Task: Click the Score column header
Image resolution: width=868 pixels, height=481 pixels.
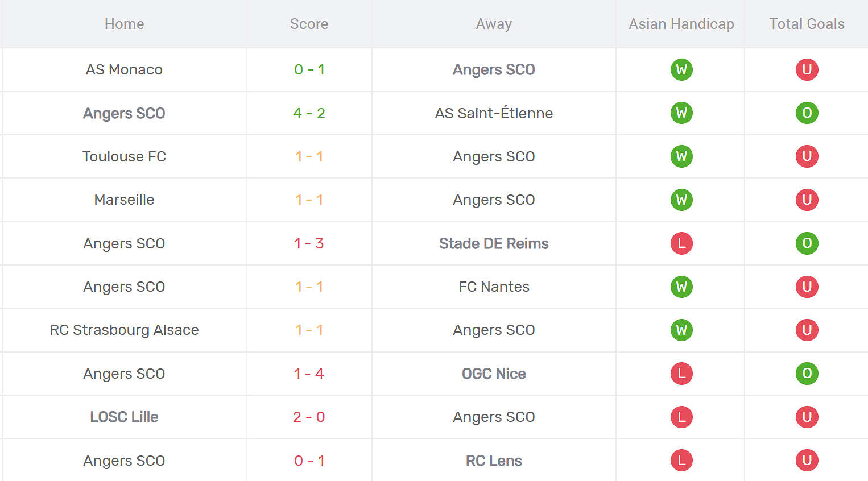Action: [x=309, y=24]
